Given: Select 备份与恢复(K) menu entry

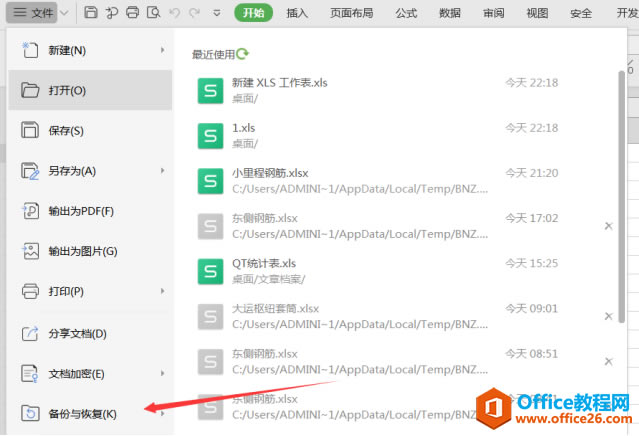Looking at the screenshot, I should pos(90,414).
